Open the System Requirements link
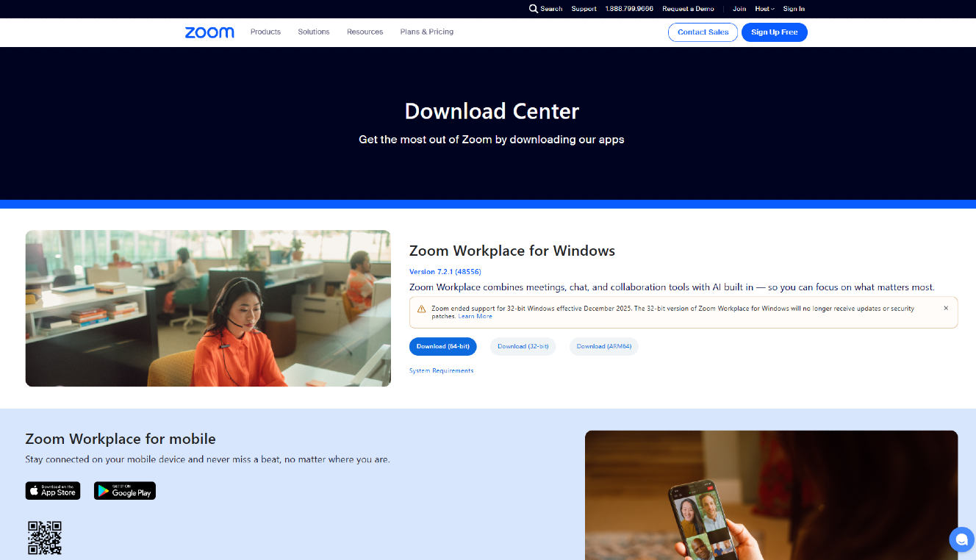The image size is (976, 560). (441, 371)
